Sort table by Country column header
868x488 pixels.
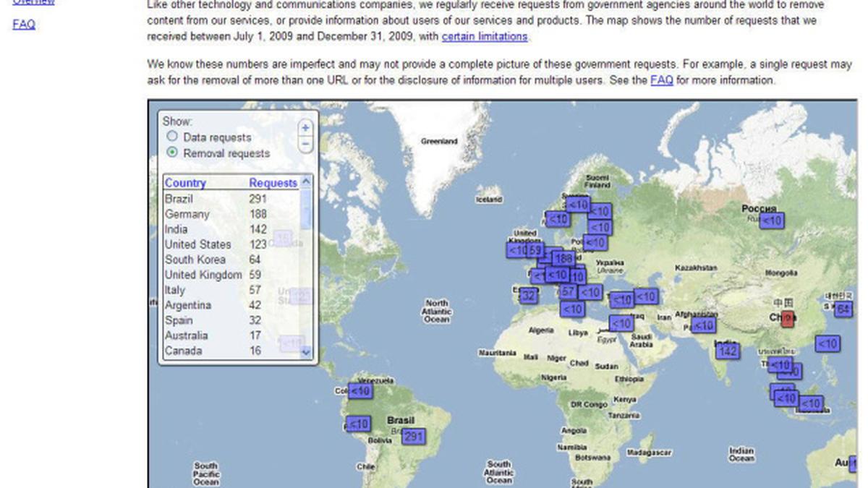(x=185, y=183)
